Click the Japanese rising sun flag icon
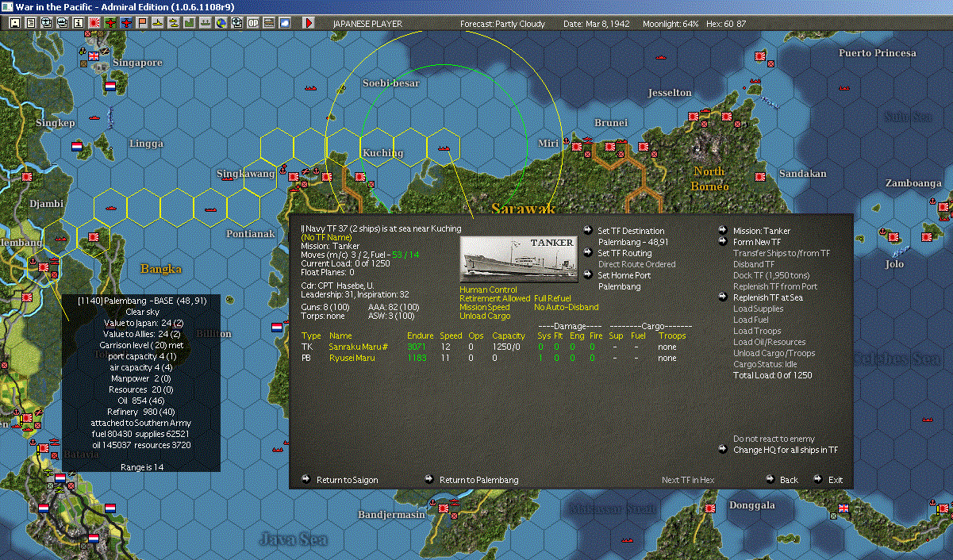 [94, 23]
